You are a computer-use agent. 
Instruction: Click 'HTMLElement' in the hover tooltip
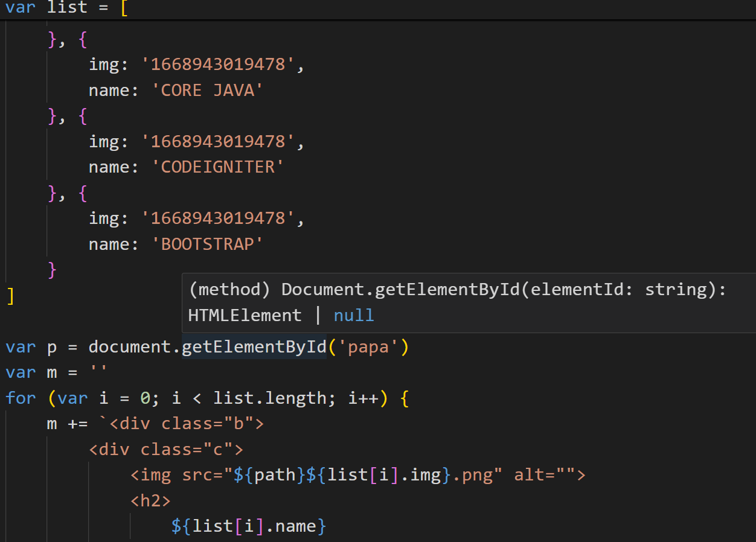point(245,315)
